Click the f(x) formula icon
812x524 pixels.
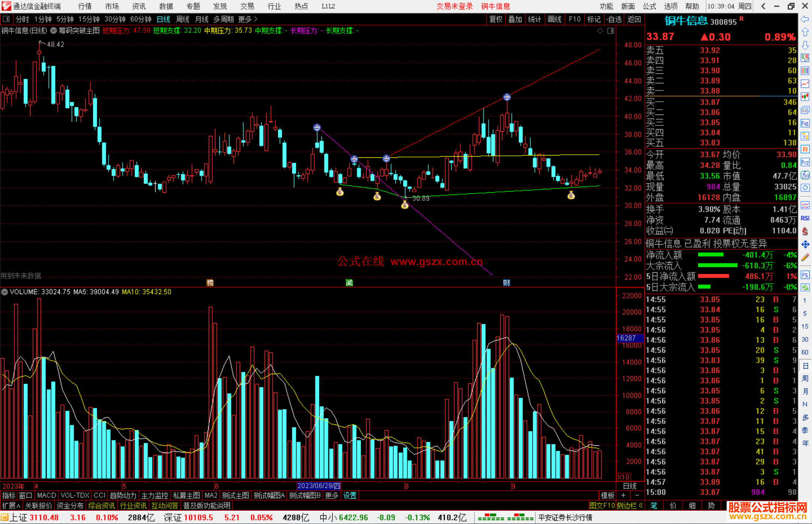[x=805, y=175]
